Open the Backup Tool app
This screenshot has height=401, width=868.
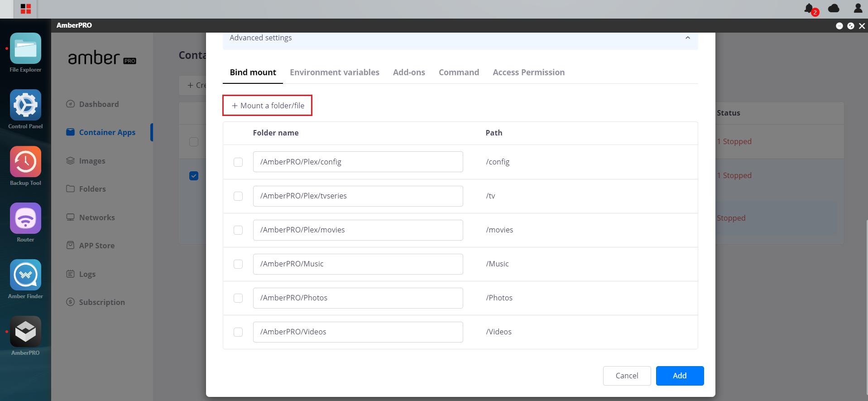click(25, 162)
